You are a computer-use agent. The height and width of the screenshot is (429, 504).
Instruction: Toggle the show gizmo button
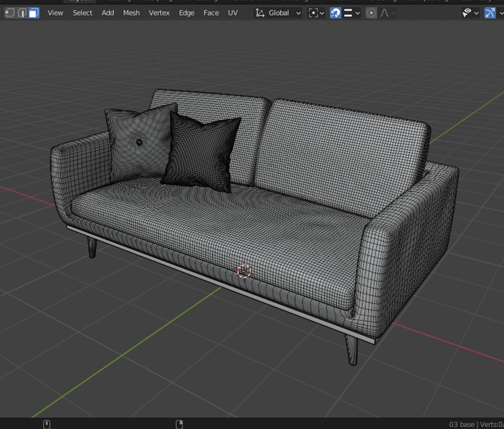490,13
